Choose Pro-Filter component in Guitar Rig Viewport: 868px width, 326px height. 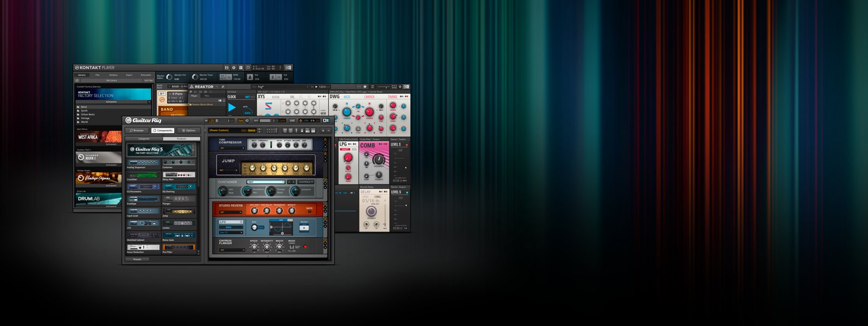[x=179, y=248]
